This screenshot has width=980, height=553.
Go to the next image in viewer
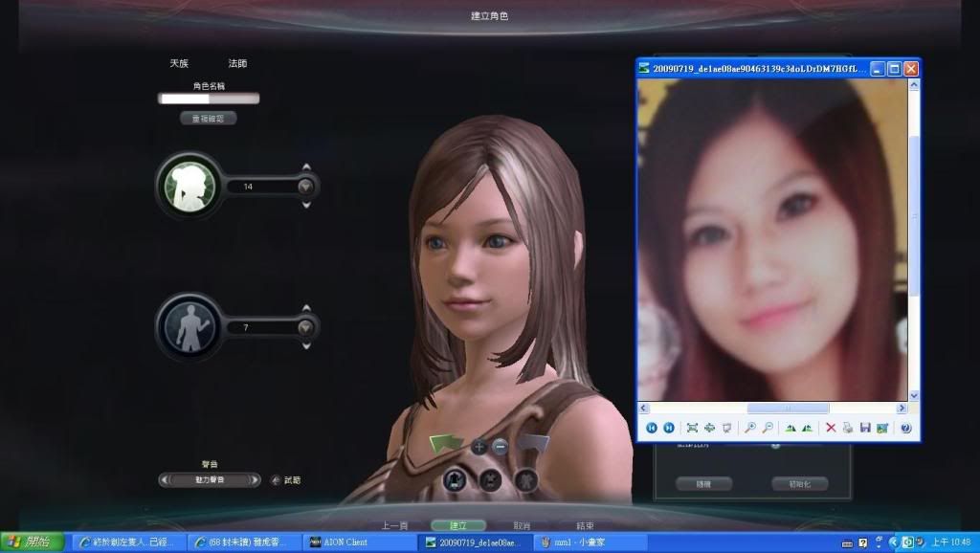669,428
